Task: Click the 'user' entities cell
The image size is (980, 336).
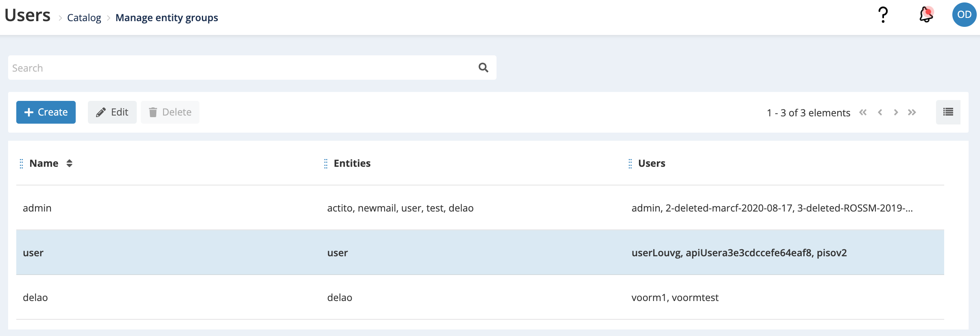Action: click(x=338, y=253)
